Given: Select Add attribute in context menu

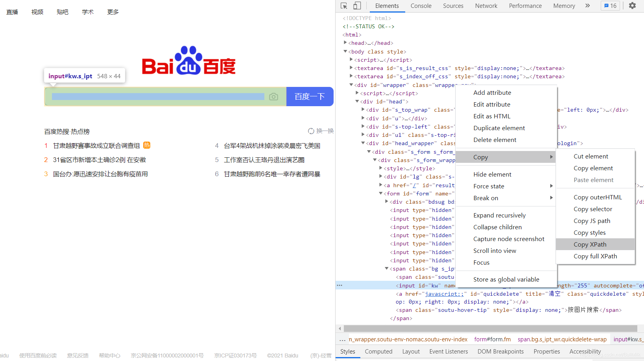Looking at the screenshot, I should (506, 92).
